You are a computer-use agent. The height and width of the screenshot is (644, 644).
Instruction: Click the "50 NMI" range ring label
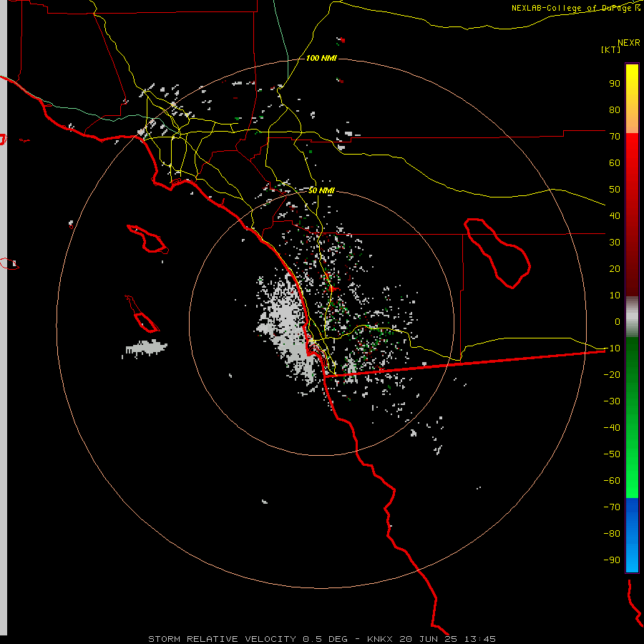tap(321, 190)
